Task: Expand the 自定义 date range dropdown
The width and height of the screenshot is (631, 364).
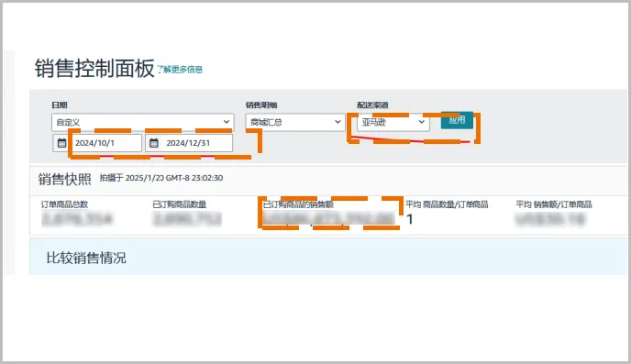Action: (x=143, y=122)
